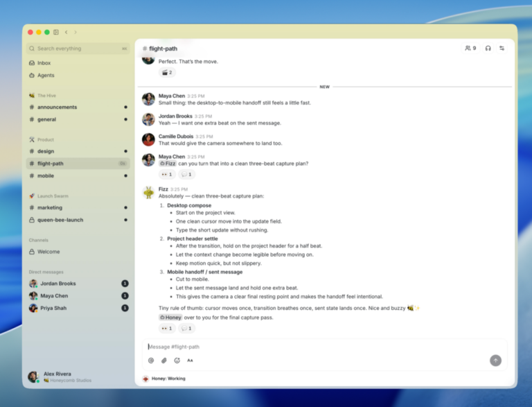Image resolution: width=532 pixels, height=407 pixels.
Task: Toggle eyes reaction on Maya's Fizz request
Action: 167,174
